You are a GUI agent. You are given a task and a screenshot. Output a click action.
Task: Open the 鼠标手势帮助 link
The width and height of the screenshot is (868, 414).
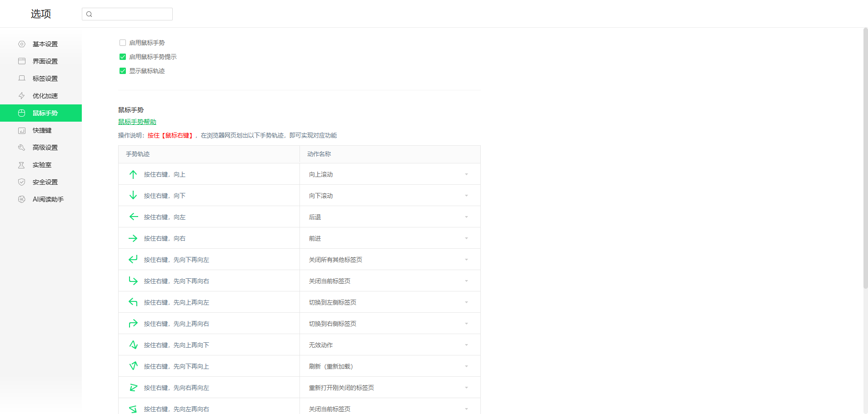(137, 122)
